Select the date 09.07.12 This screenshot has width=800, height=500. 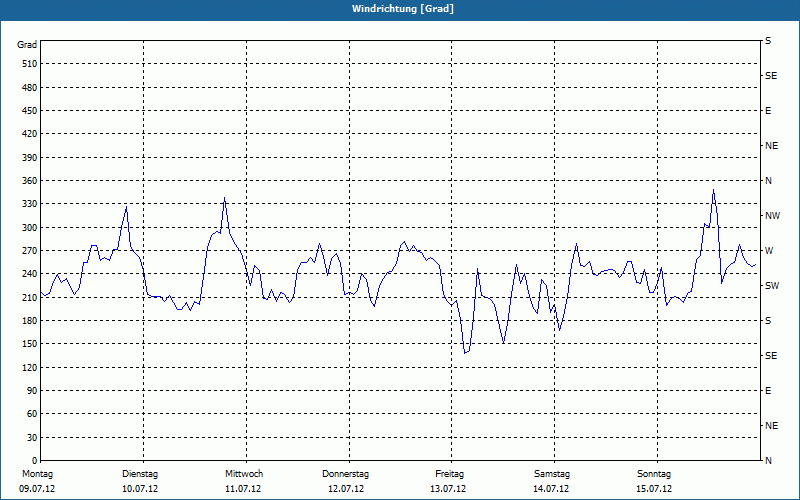pyautogui.click(x=37, y=489)
